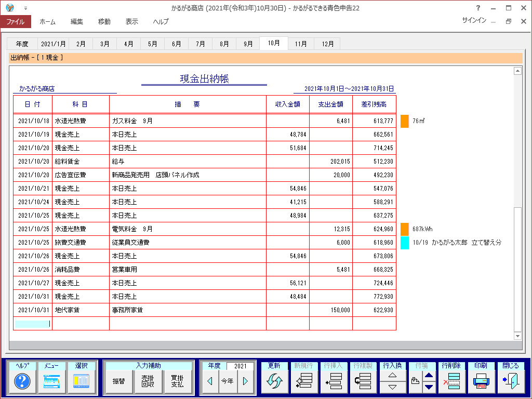
Task: Click the 閉じる door icon
Action: click(511, 381)
